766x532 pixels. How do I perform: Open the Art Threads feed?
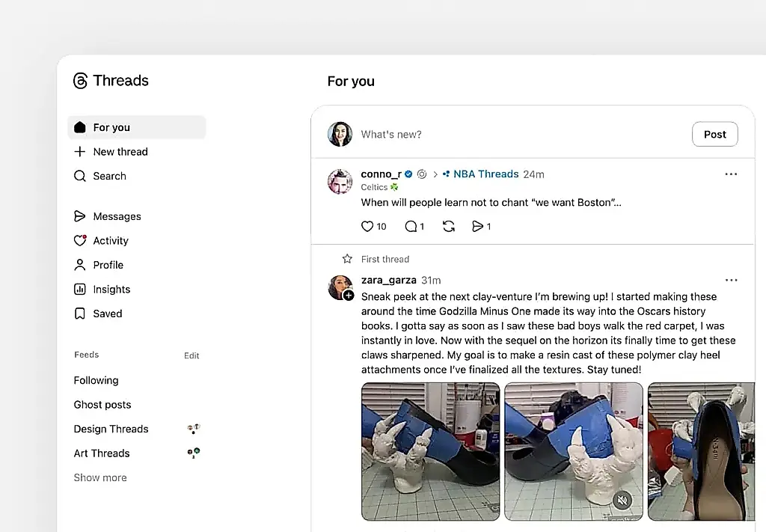click(102, 453)
